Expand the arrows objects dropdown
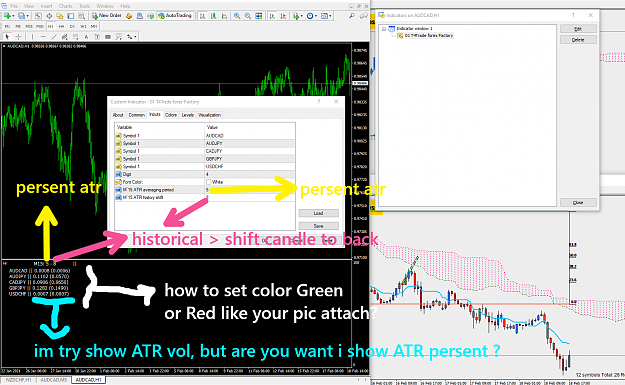 (135, 37)
